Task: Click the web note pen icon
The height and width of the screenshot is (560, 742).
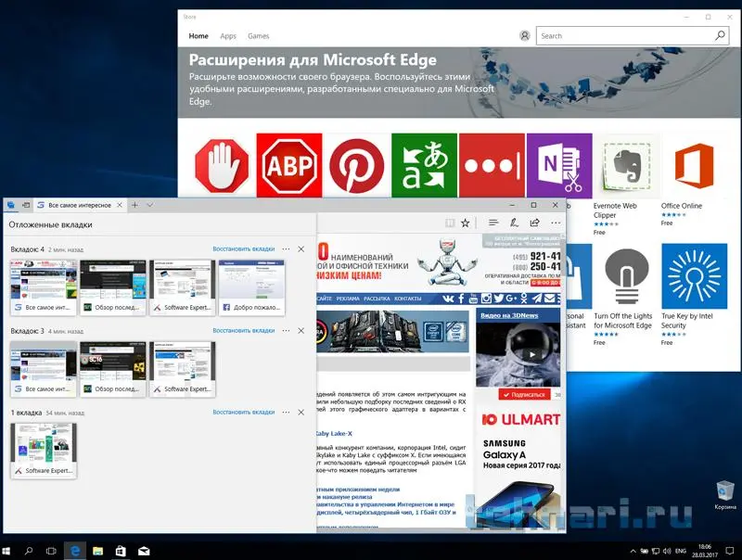Action: [x=514, y=223]
